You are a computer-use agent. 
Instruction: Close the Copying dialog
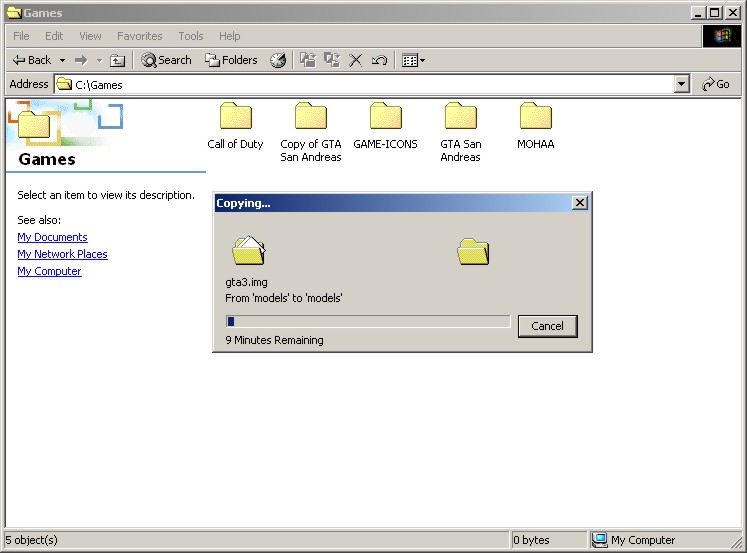tap(579, 203)
